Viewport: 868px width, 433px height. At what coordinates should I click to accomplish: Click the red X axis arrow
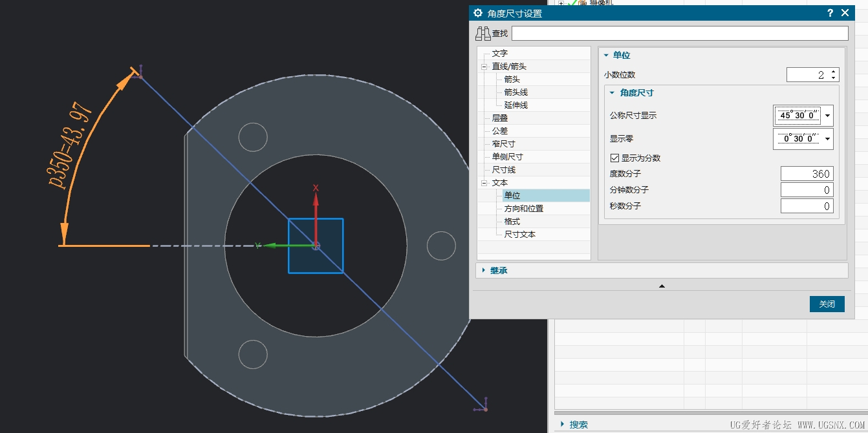[316, 202]
